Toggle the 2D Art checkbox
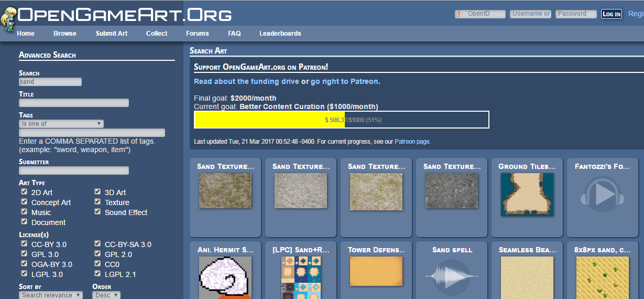The width and height of the screenshot is (644, 299). [x=24, y=192]
